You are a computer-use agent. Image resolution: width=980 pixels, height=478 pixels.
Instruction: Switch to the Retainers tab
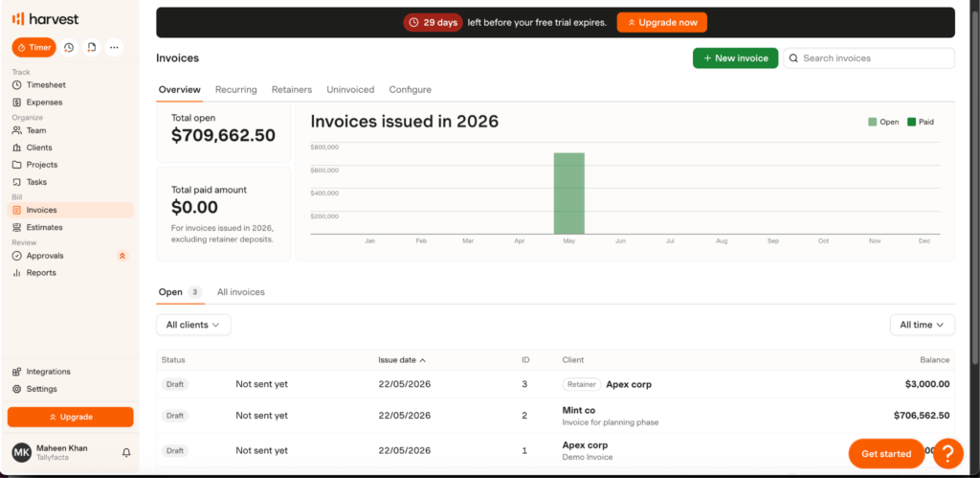[292, 89]
